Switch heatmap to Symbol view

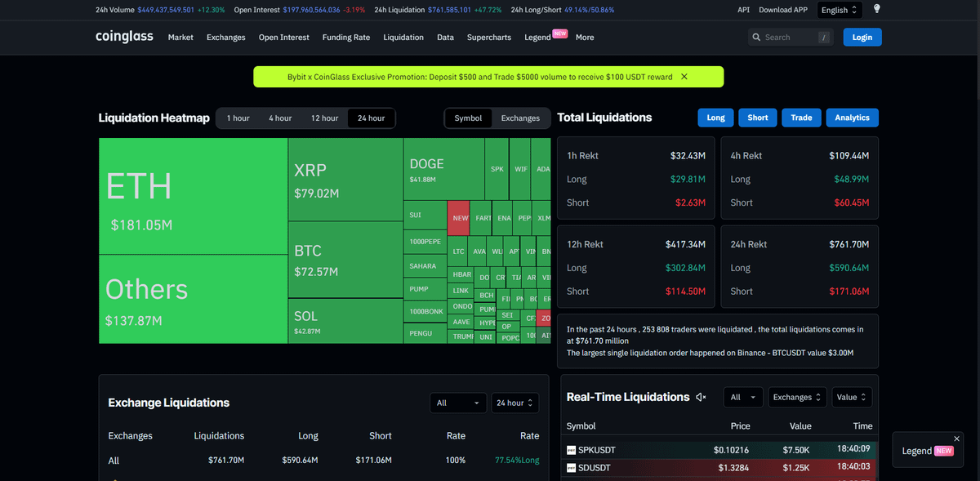[x=469, y=118]
